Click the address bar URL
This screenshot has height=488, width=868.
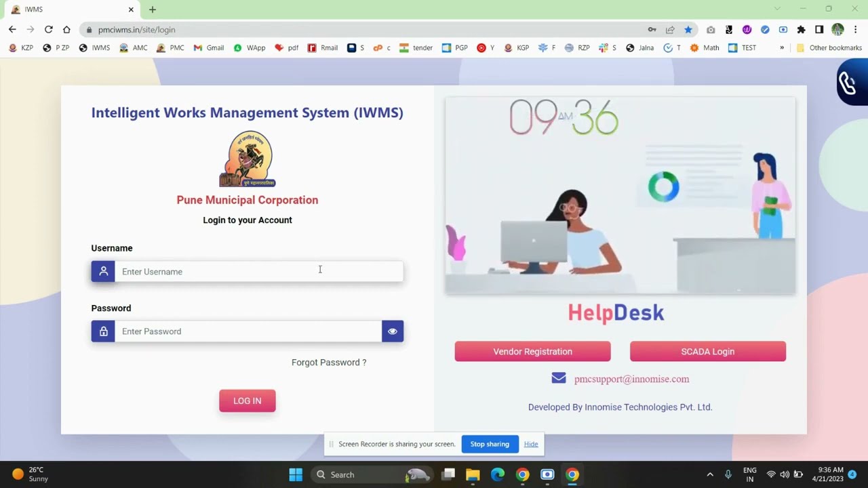point(137,30)
